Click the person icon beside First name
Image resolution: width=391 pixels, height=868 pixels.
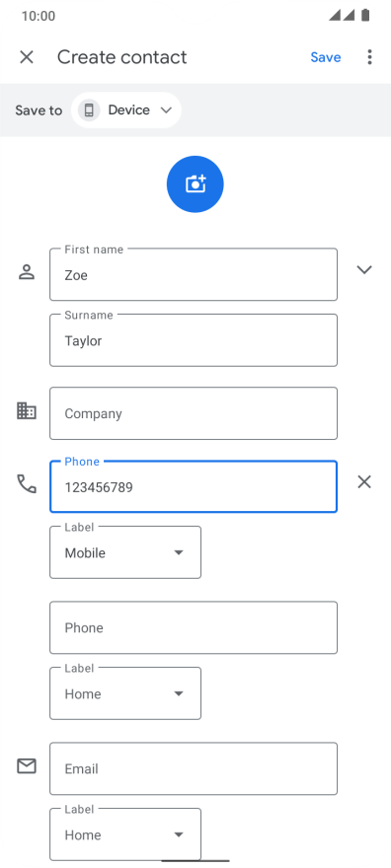(27, 272)
